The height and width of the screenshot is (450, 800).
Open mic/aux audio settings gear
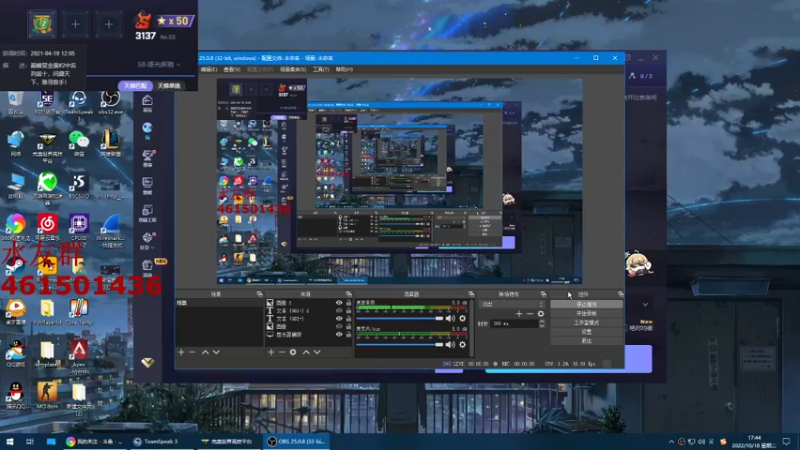pyautogui.click(x=462, y=344)
